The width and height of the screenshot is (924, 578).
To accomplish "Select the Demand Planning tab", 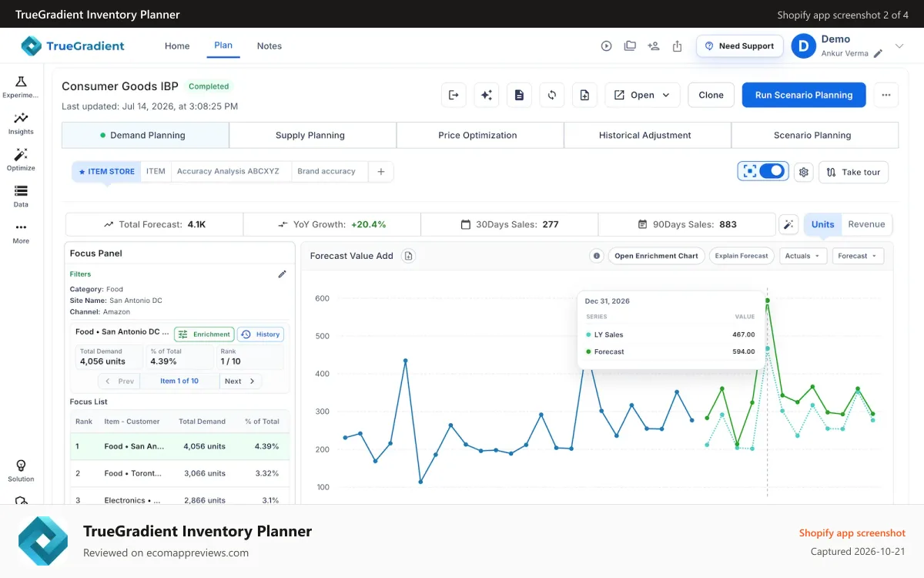I will point(146,135).
